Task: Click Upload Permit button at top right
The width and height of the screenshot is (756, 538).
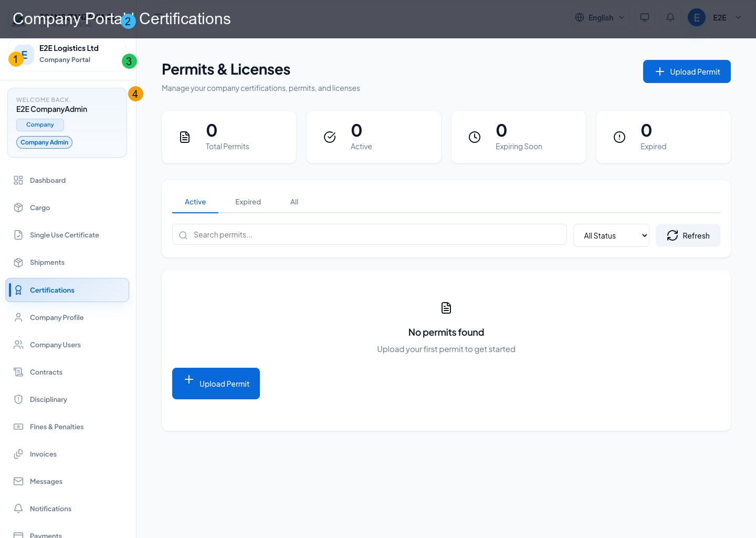Action: (x=687, y=71)
